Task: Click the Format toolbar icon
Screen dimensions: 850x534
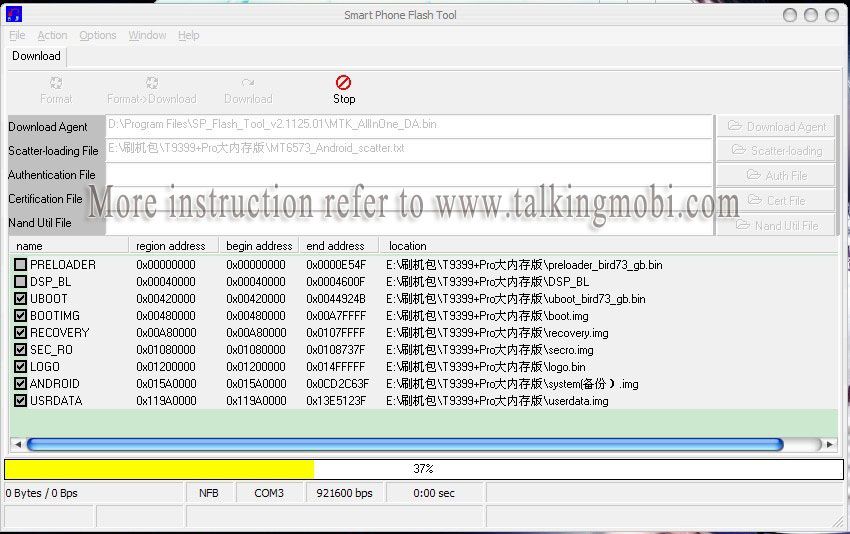Action: coord(56,83)
